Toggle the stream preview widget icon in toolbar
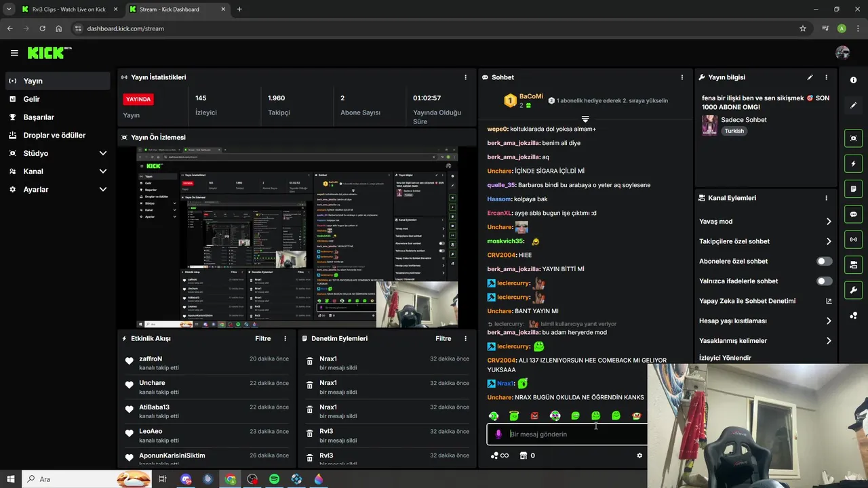 (x=853, y=138)
